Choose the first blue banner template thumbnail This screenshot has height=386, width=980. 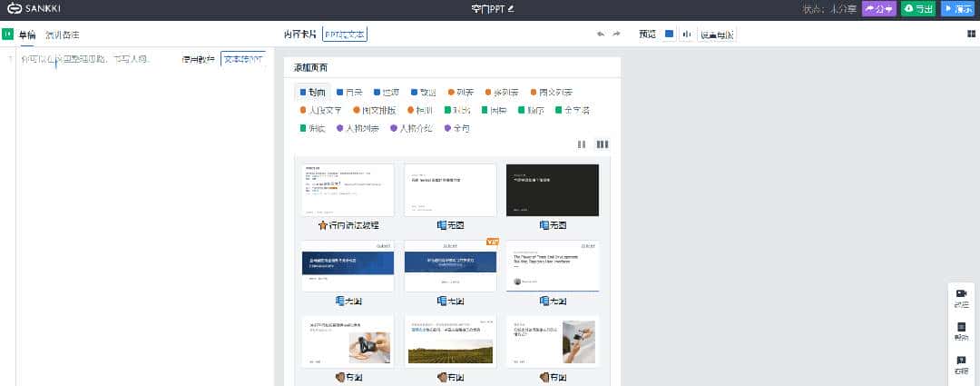[x=348, y=266]
